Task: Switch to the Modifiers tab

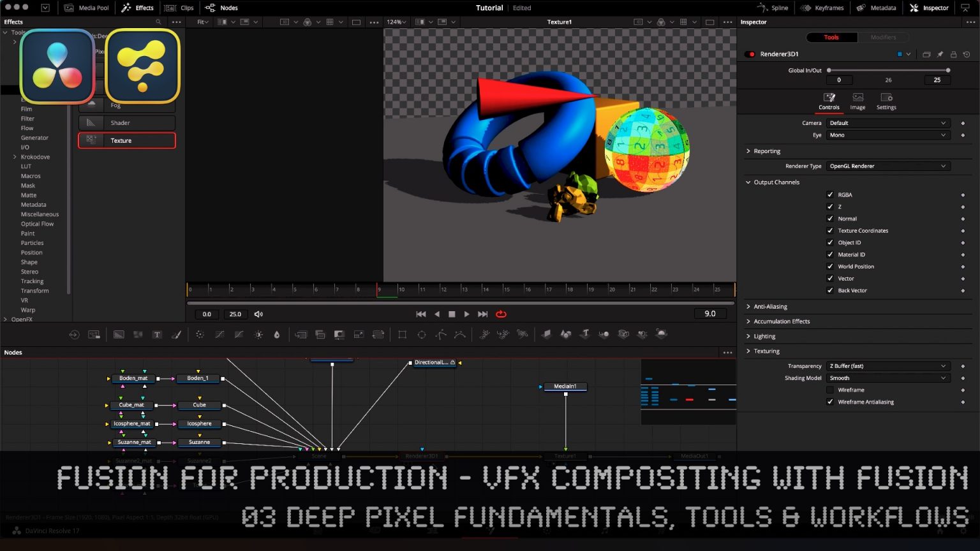Action: pyautogui.click(x=884, y=37)
